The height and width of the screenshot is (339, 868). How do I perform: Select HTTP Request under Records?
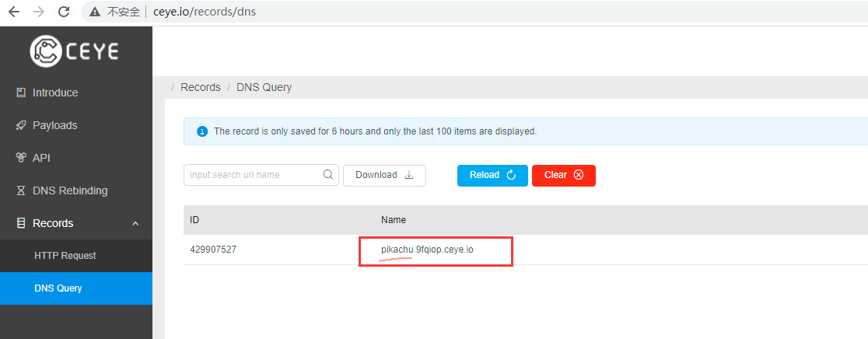(x=65, y=256)
